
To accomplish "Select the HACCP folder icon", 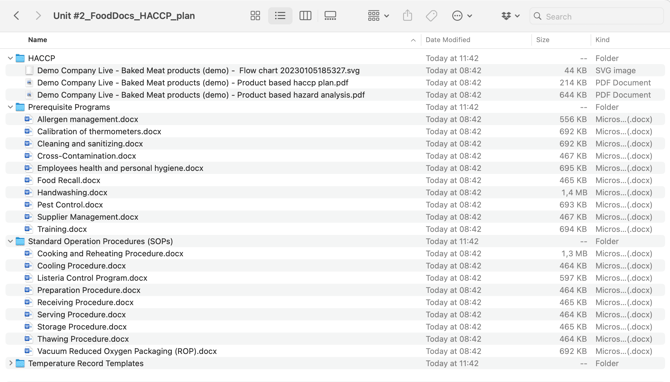I will (x=20, y=58).
